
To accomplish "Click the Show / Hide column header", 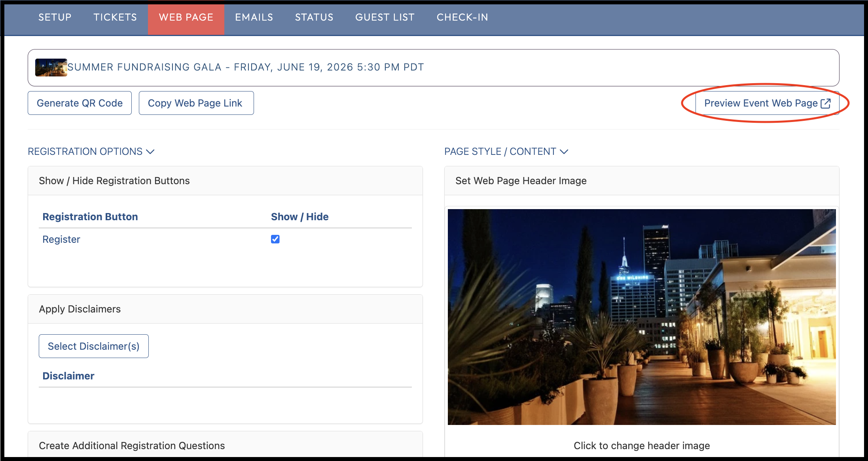I will [300, 217].
